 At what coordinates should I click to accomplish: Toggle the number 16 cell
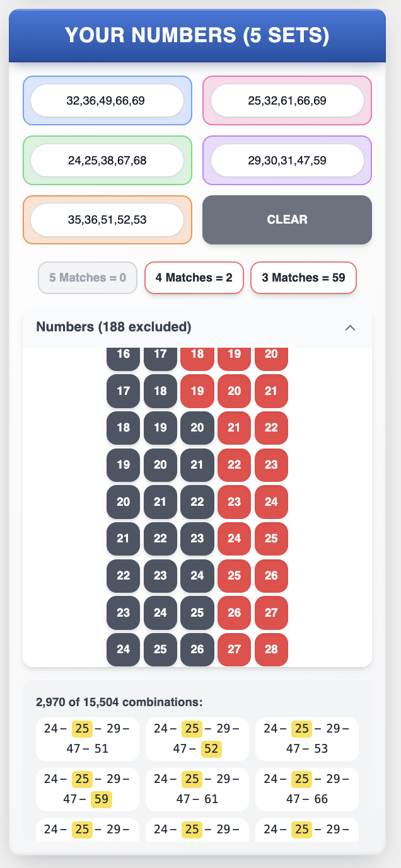pyautogui.click(x=123, y=353)
